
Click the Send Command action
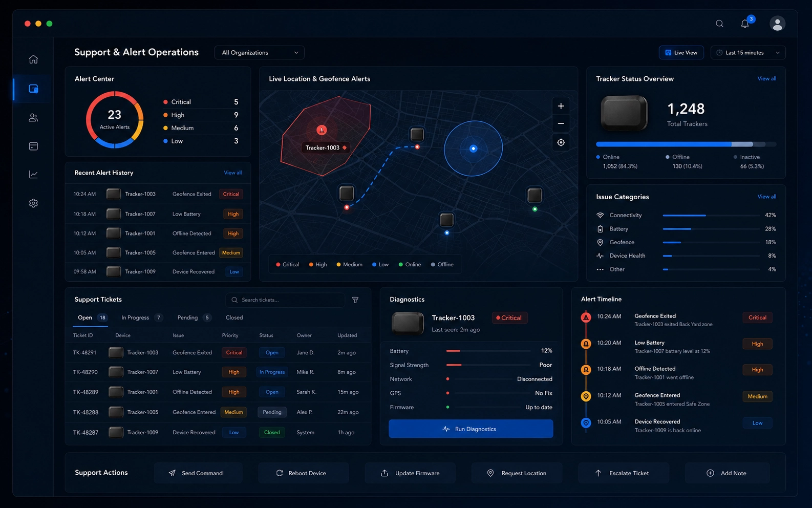pyautogui.click(x=198, y=473)
